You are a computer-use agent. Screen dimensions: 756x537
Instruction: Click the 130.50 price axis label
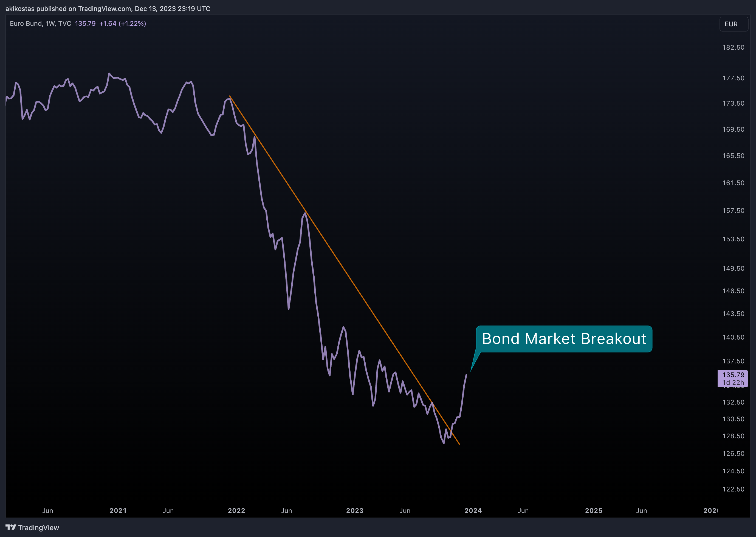coord(733,419)
